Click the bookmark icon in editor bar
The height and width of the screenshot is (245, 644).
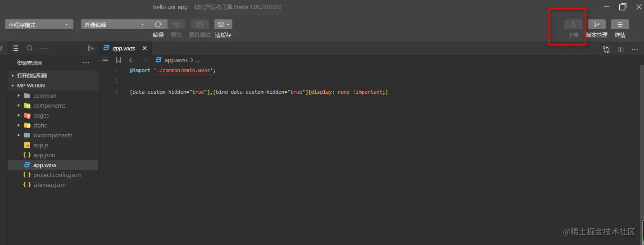pyautogui.click(x=118, y=60)
